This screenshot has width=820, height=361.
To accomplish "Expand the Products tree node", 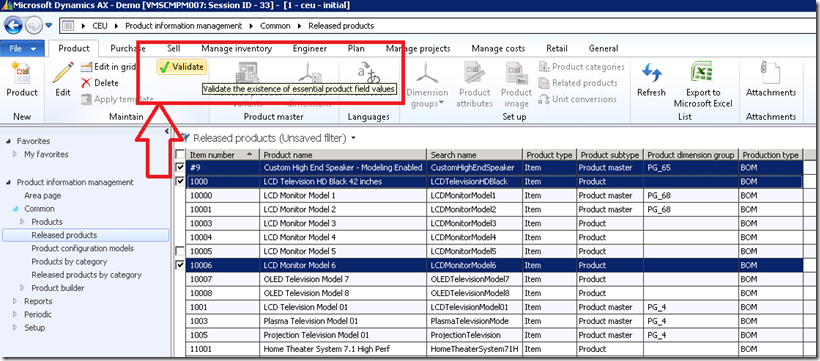I will (x=23, y=222).
